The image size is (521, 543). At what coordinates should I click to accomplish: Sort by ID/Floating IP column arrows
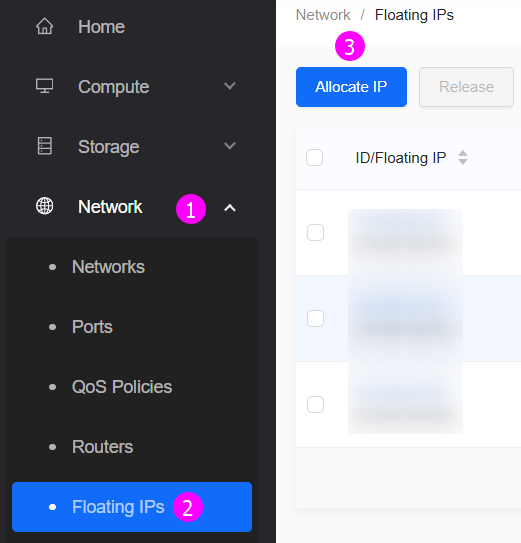pos(463,158)
